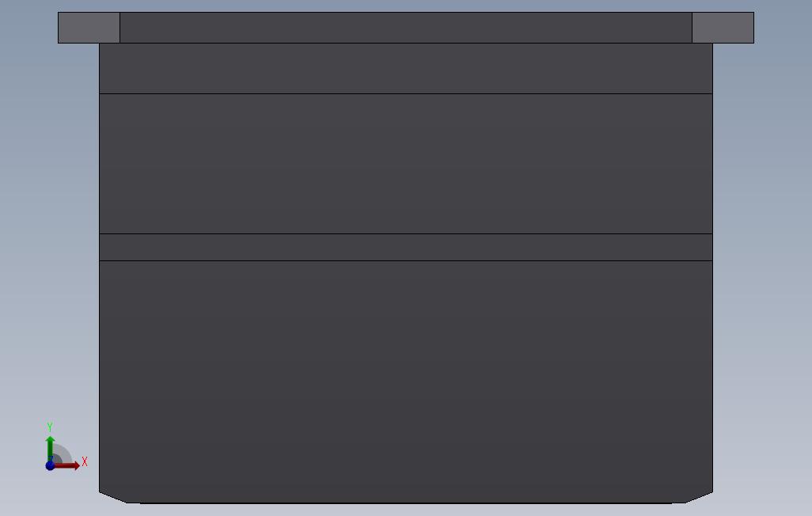Image resolution: width=812 pixels, height=516 pixels.
Task: Click the green Y label of the triad
Action: (x=50, y=427)
